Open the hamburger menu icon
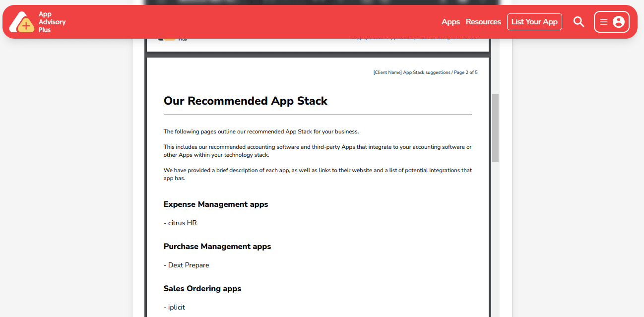644x317 pixels. (x=603, y=22)
